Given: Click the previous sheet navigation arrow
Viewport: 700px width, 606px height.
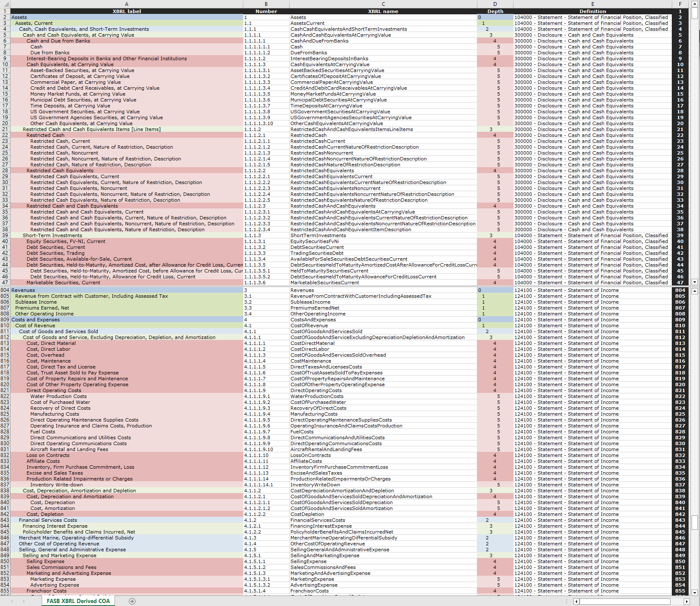Looking at the screenshot, I should coord(12,601).
